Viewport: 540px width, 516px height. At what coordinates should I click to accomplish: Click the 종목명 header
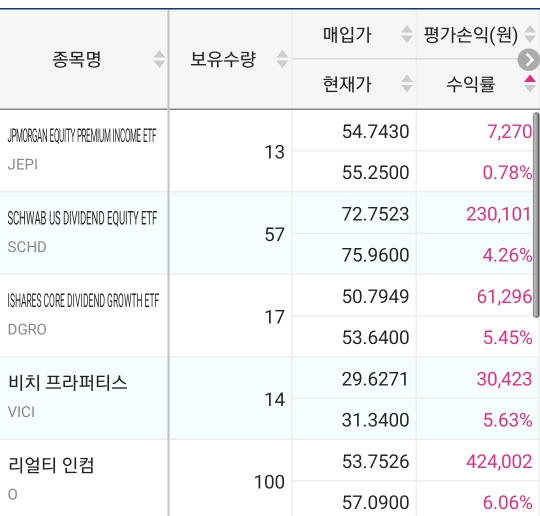click(x=76, y=59)
